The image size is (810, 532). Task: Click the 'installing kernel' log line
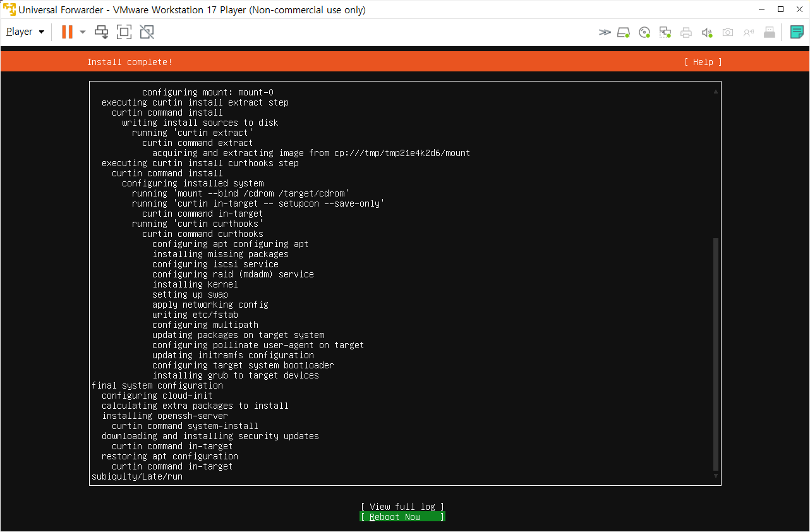[x=195, y=284]
